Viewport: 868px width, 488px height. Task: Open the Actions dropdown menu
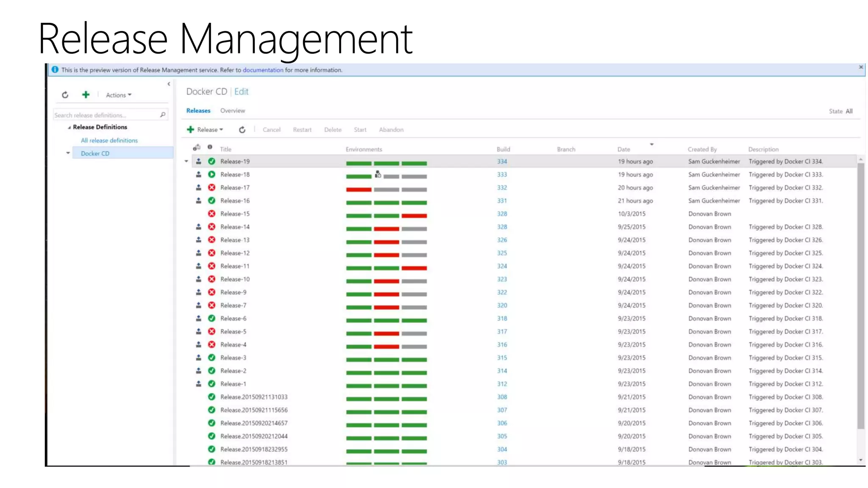[118, 95]
